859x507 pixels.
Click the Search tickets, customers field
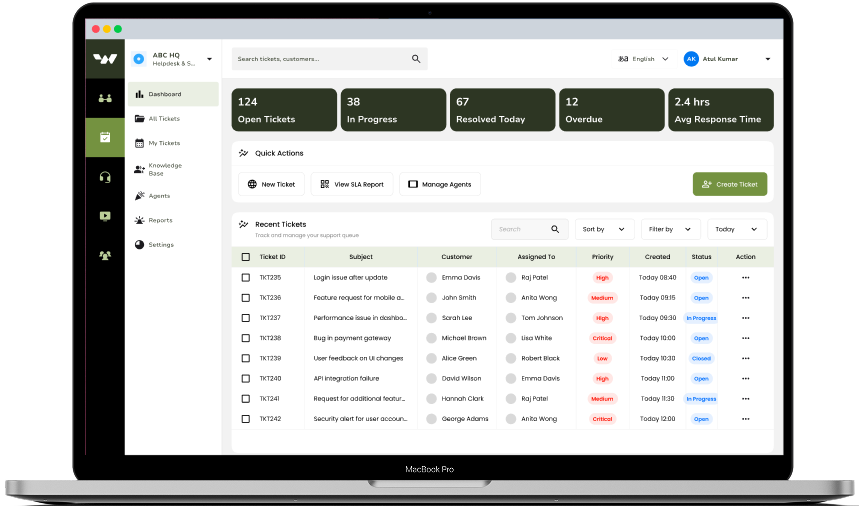point(329,59)
